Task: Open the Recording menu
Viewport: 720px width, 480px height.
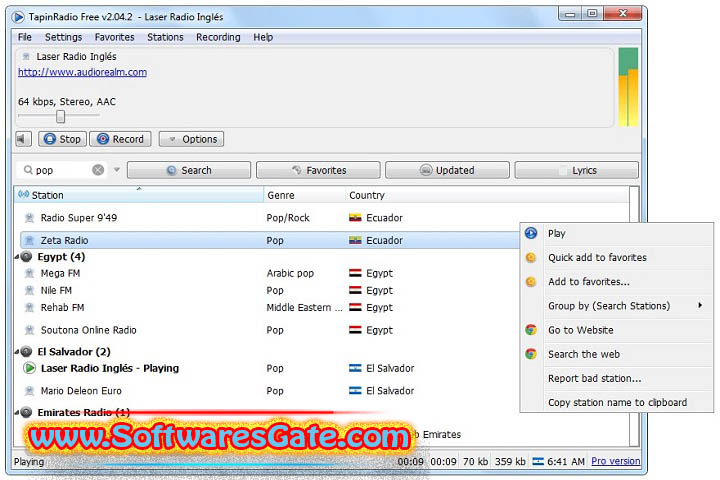Action: [x=218, y=37]
